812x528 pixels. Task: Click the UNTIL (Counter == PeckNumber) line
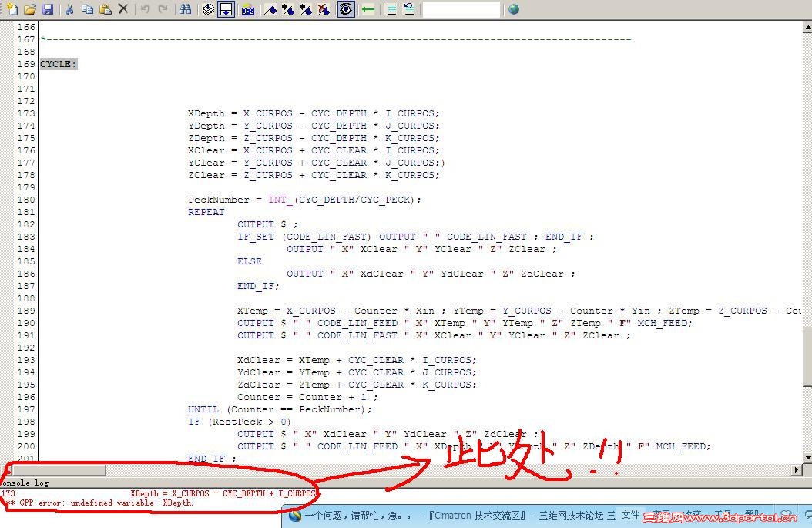click(x=280, y=409)
